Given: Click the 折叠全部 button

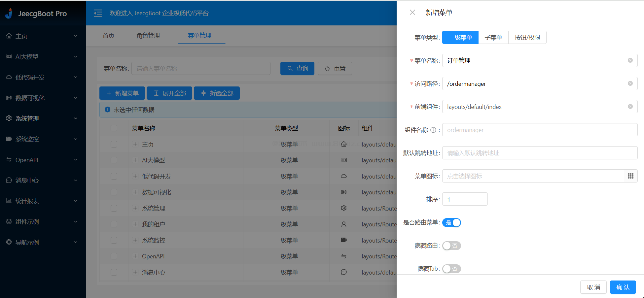Looking at the screenshot, I should (x=217, y=93).
